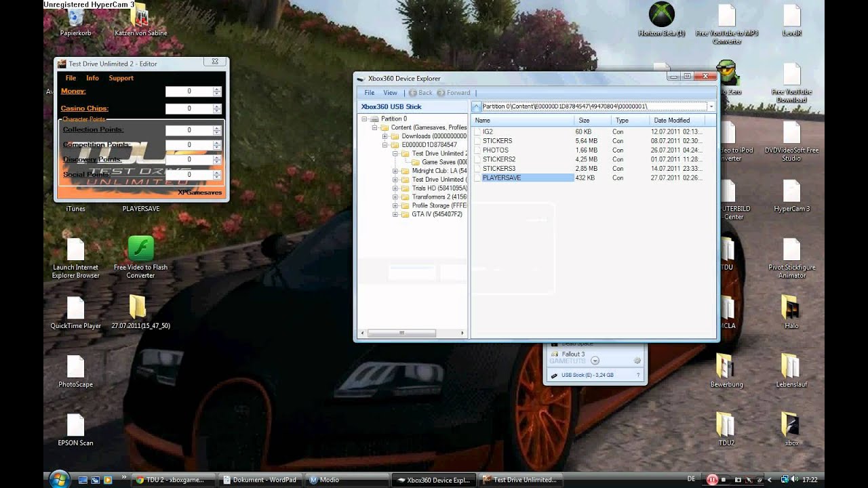Click volume icon in system tray
Screen dimensions: 868x488
tap(795, 479)
